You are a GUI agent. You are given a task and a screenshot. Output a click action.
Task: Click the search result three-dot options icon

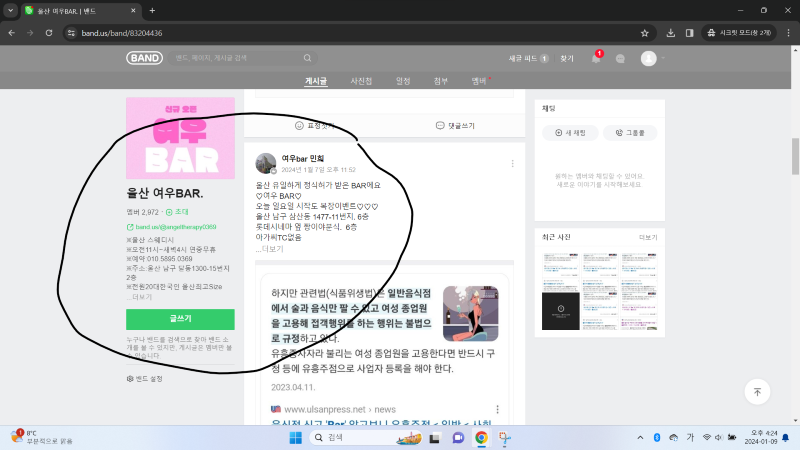pos(497,409)
